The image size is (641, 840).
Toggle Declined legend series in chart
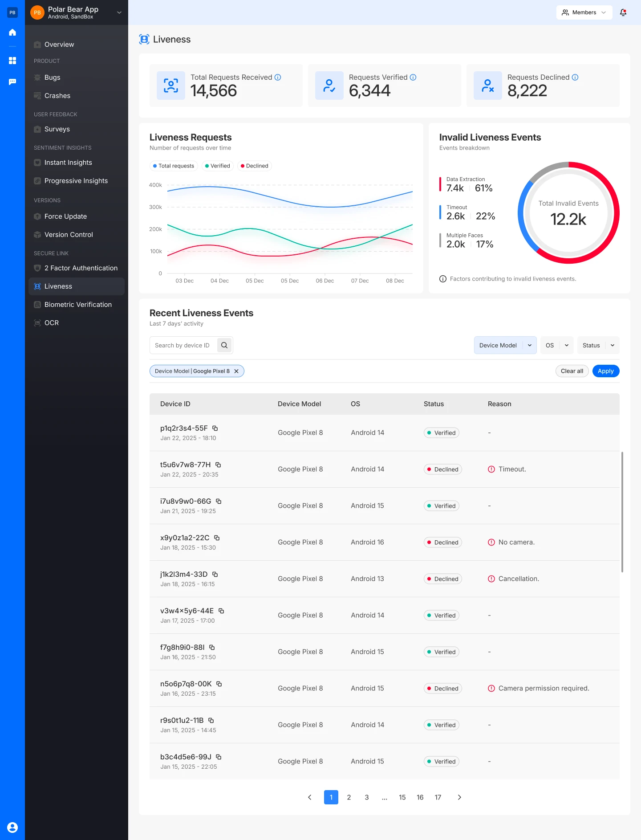(255, 166)
